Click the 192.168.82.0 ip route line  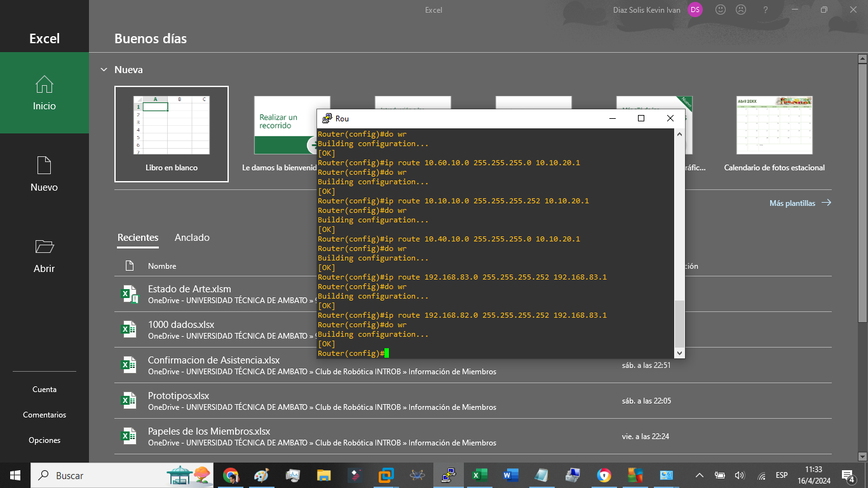(462, 315)
